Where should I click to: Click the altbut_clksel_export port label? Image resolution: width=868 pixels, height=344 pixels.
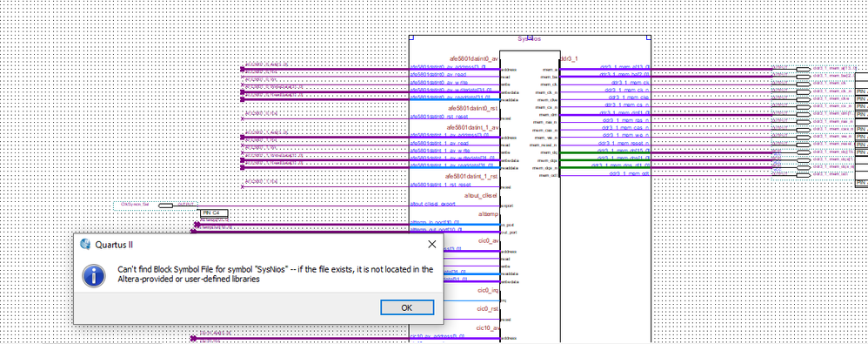(x=432, y=204)
